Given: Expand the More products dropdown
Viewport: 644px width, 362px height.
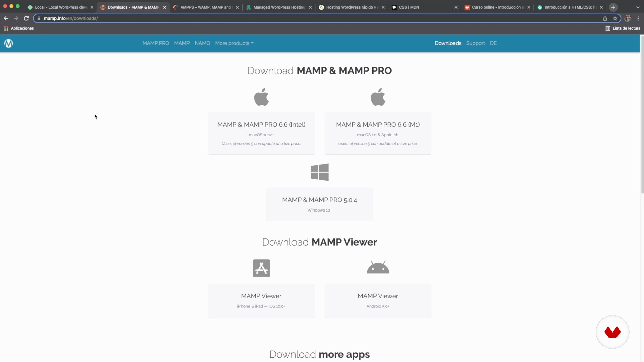Looking at the screenshot, I should click(x=234, y=43).
